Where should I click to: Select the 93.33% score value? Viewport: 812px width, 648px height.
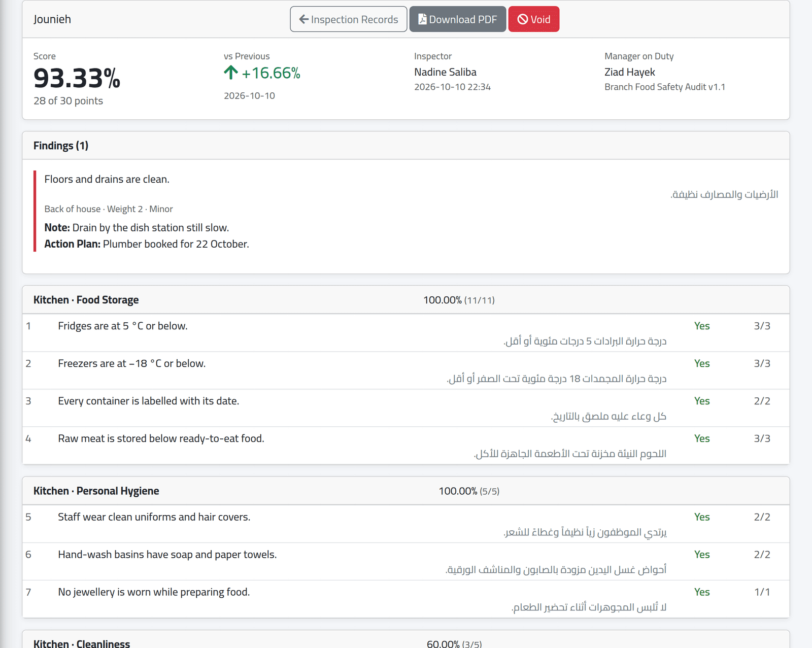click(x=77, y=78)
